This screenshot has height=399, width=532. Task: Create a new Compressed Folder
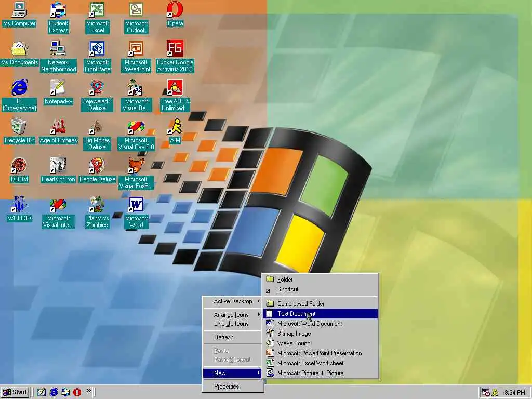(x=321, y=303)
